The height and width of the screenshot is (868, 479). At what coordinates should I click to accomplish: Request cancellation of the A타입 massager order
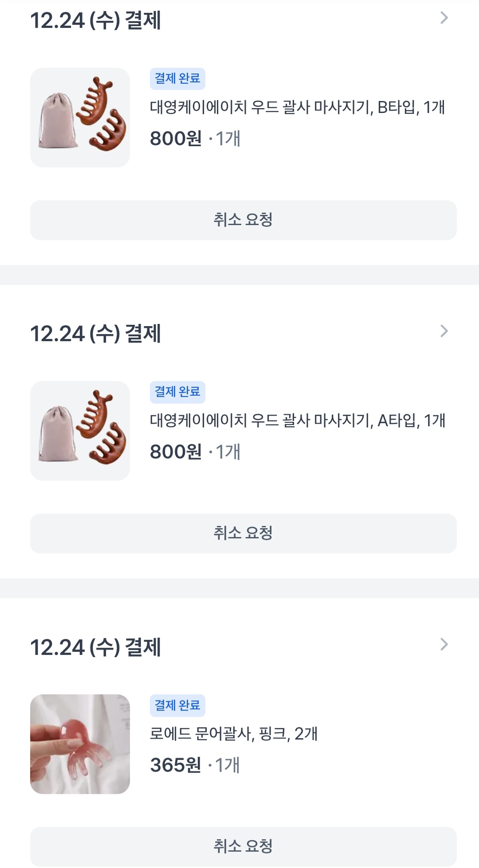[243, 533]
